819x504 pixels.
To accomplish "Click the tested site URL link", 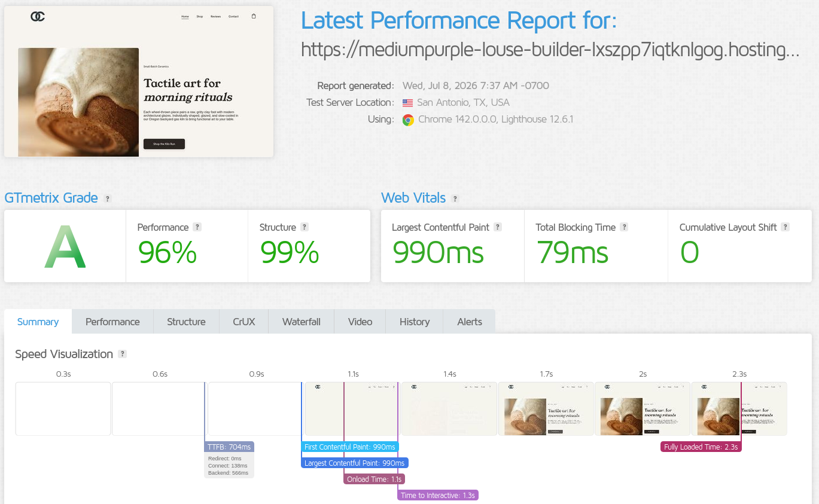I will pyautogui.click(x=550, y=50).
